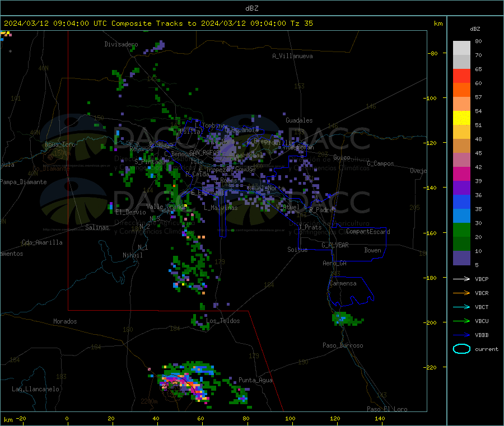Click the '0' km tick on bottom axis
Viewport: 504px width, 426px height.
click(x=67, y=418)
